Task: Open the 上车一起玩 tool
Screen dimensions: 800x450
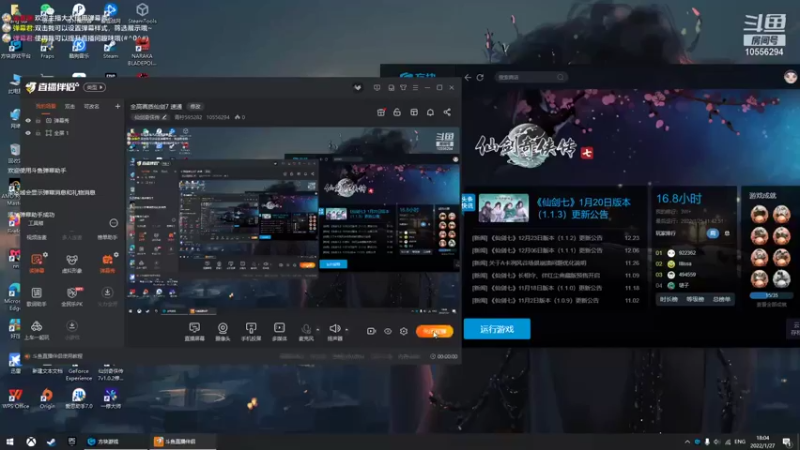Action: click(x=37, y=330)
